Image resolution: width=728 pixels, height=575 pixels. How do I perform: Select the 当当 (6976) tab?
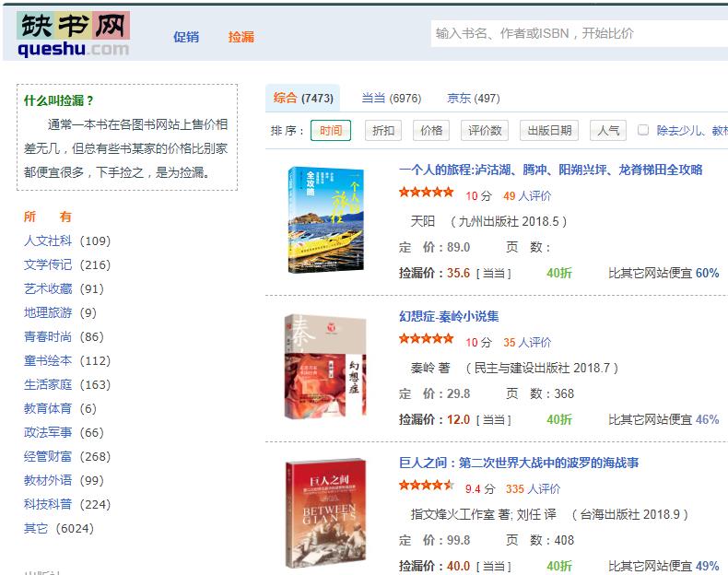point(392,98)
